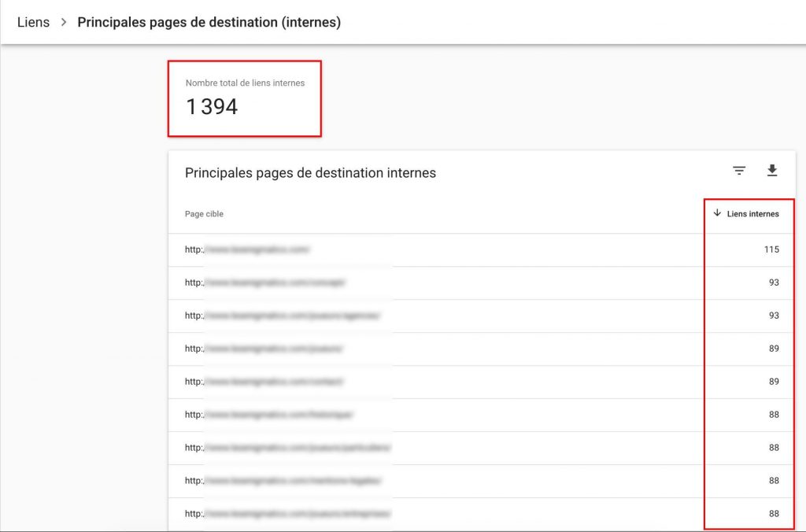
Task: Click the downward sort arrow beside Liens internes
Action: pos(717,213)
